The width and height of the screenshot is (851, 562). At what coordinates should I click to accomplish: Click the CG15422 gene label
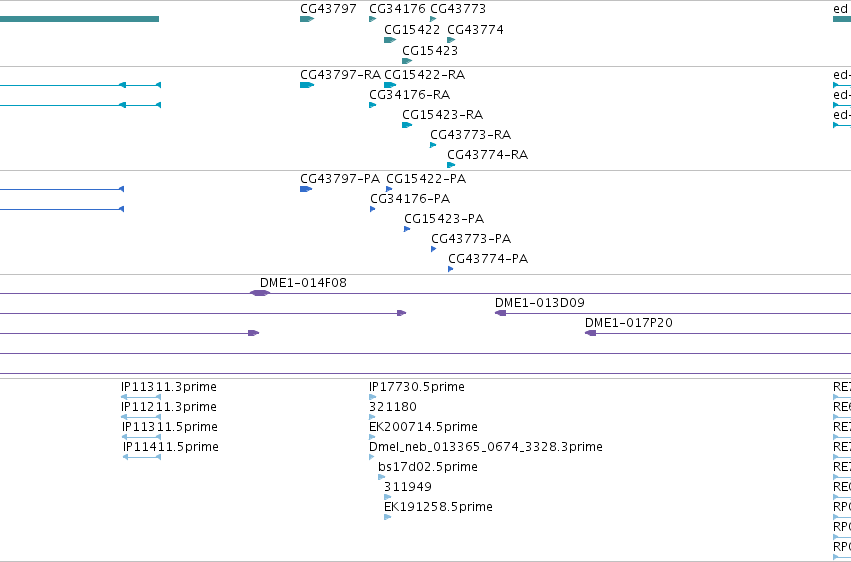(412, 29)
